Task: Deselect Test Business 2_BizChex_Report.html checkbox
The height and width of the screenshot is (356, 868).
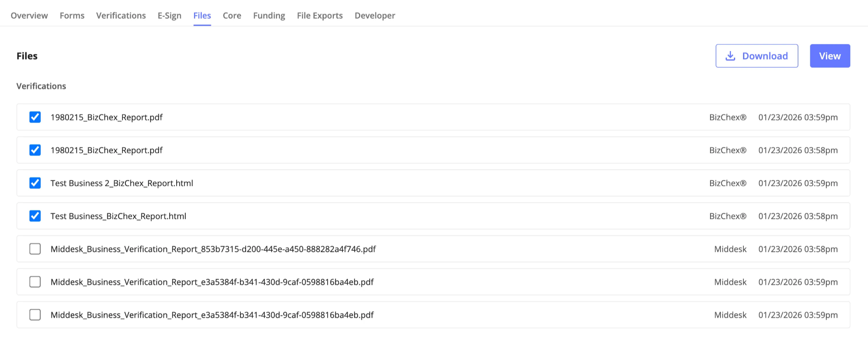Action: point(35,183)
